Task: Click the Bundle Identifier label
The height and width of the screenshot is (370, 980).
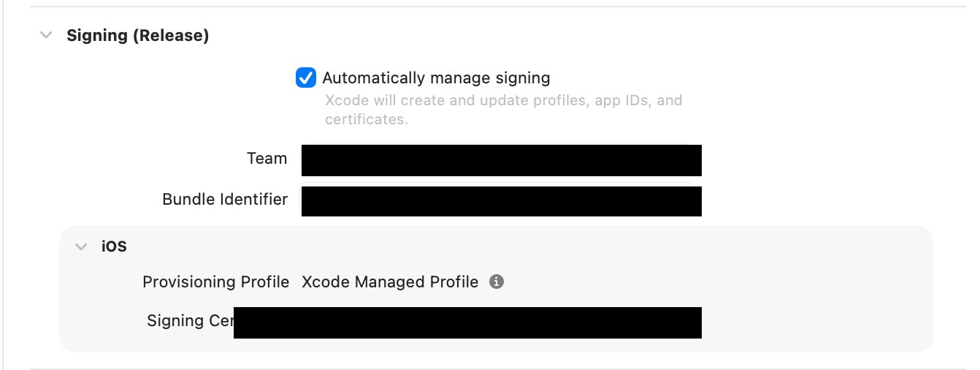Action: click(x=225, y=199)
